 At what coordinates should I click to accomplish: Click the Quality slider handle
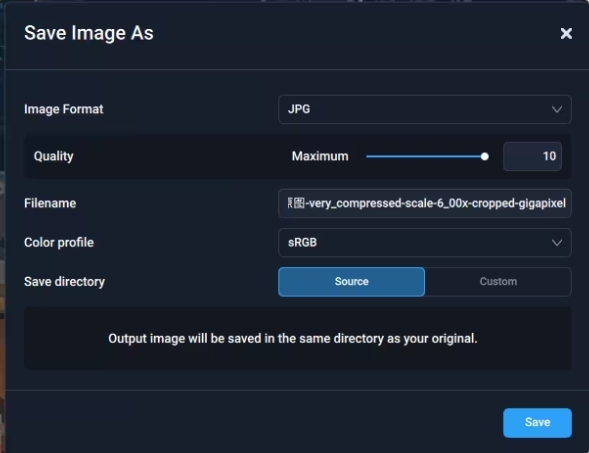[485, 157]
